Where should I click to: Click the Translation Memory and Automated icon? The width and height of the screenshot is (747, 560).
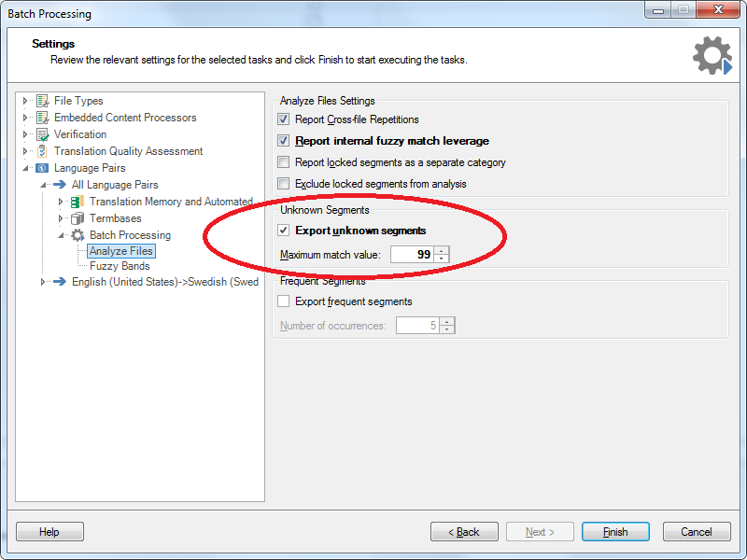point(78,202)
